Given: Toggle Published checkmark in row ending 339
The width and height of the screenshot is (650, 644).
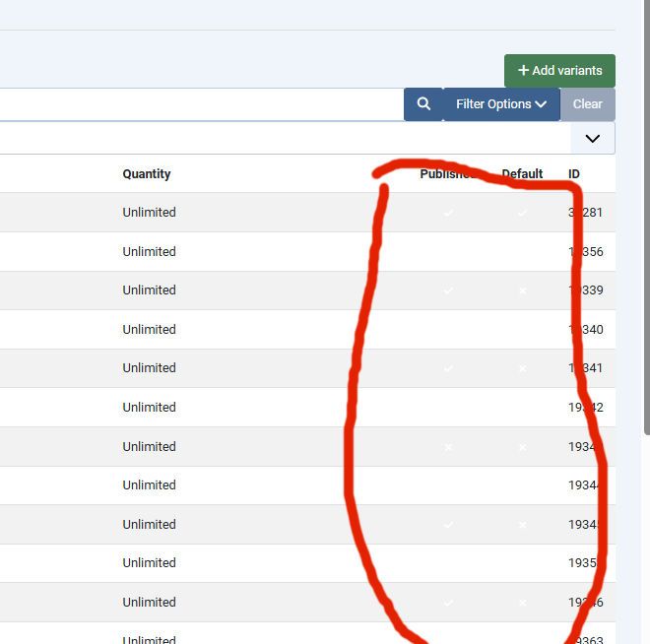Looking at the screenshot, I should [448, 290].
